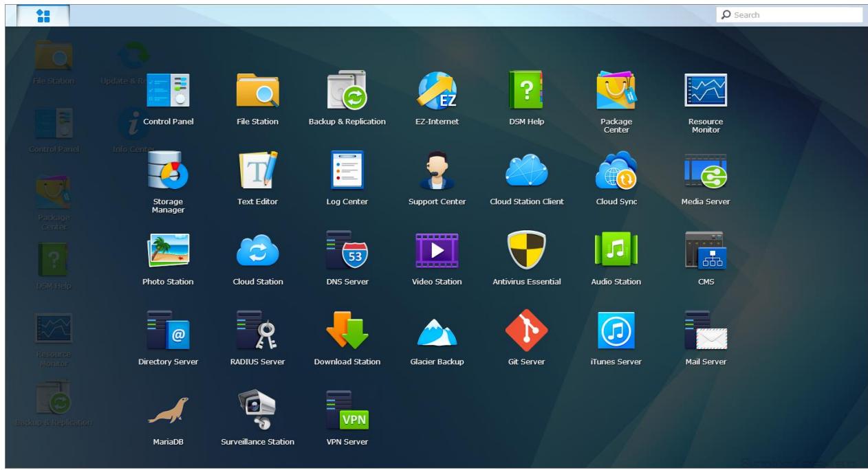The image size is (868, 470).
Task: Click the File Station desktop shortcut
Action: (54, 62)
